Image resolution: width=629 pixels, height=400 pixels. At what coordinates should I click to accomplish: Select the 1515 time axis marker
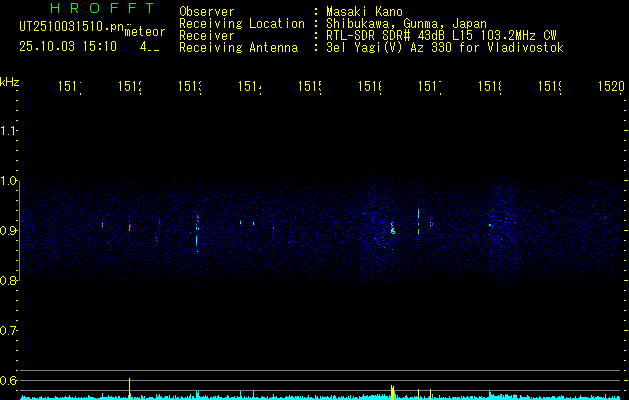click(x=310, y=86)
